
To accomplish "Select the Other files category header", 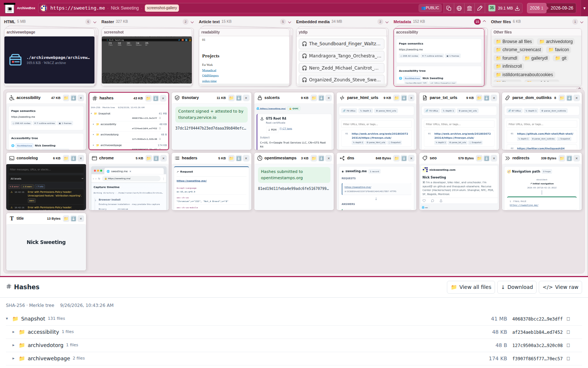I will 501,22.
